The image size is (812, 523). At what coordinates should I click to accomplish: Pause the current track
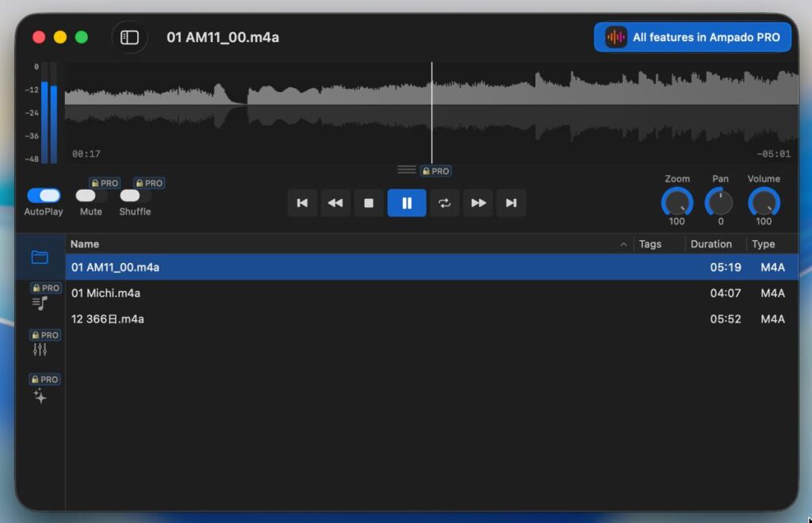[407, 203]
